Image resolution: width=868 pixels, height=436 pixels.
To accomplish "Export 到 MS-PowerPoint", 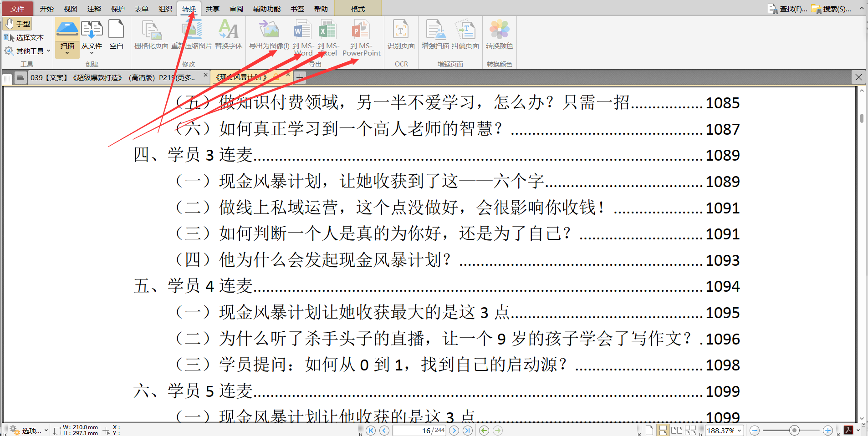I will 362,38.
